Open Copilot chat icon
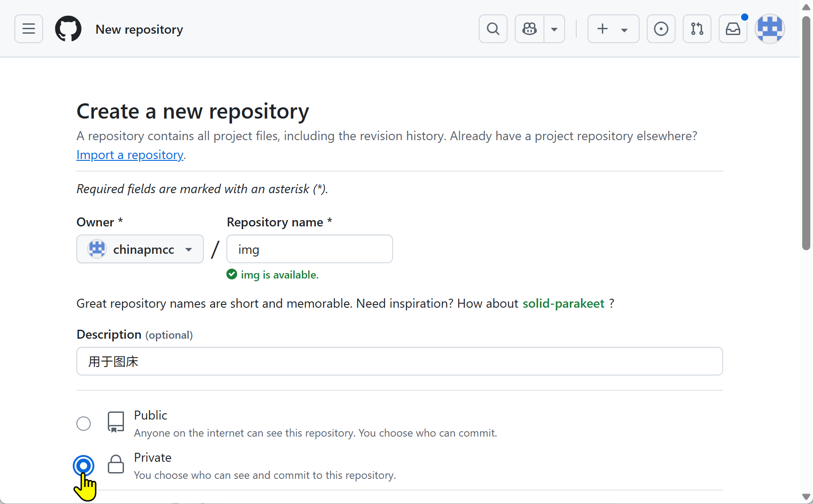Image resolution: width=813 pixels, height=504 pixels. pyautogui.click(x=530, y=29)
